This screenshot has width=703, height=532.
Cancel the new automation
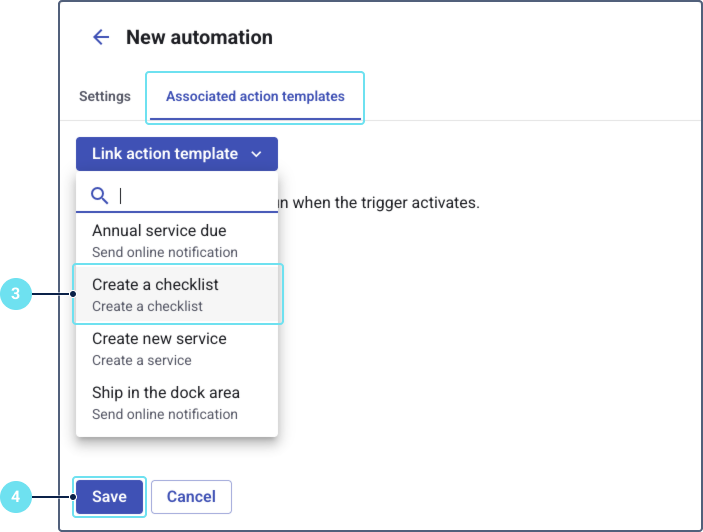pos(191,497)
